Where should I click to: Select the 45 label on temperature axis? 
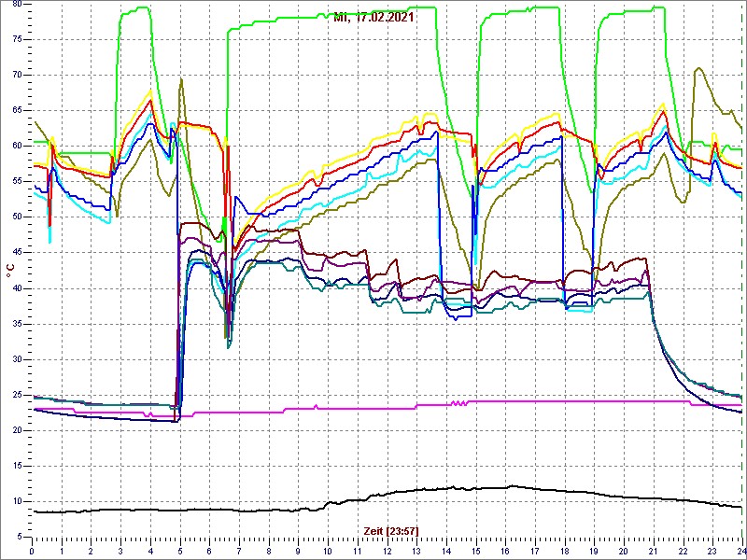(18, 253)
